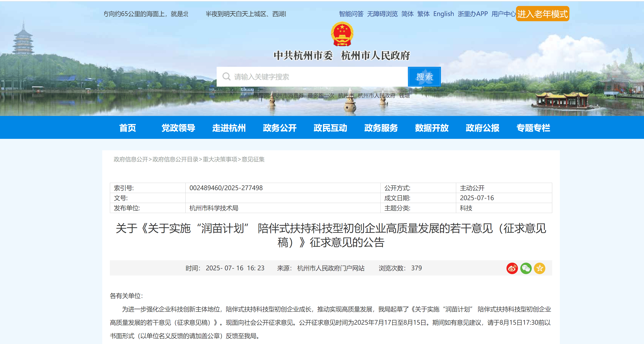Open the 政务公开 navigation menu
Image resolution: width=644 pixels, height=344 pixels.
(279, 128)
